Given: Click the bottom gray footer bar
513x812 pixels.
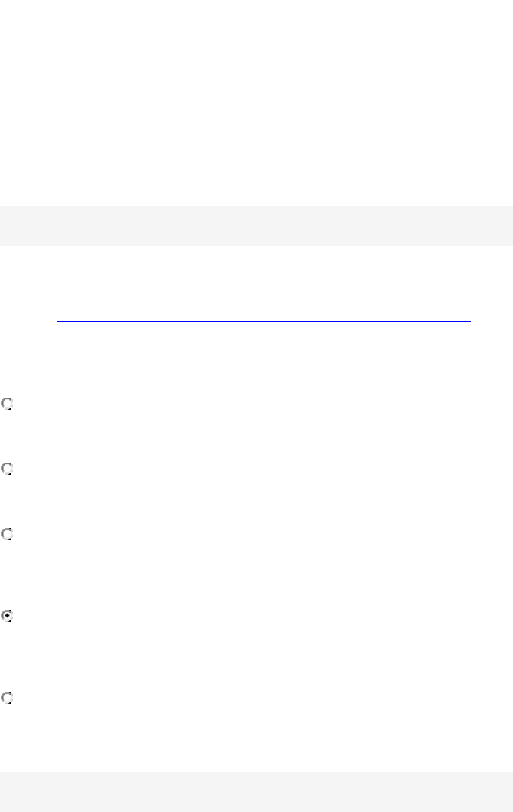Looking at the screenshot, I should pos(256,792).
